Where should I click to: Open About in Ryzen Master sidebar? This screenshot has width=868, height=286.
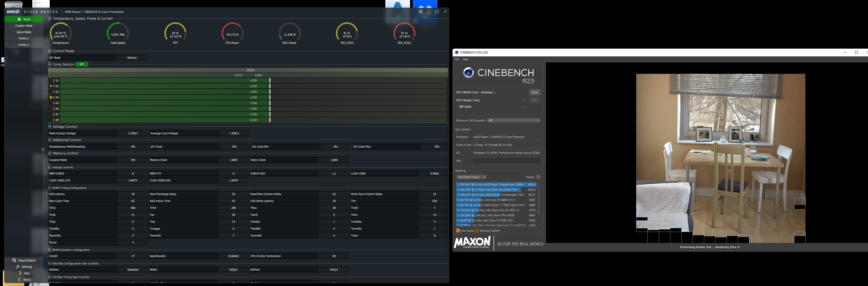coord(24,280)
